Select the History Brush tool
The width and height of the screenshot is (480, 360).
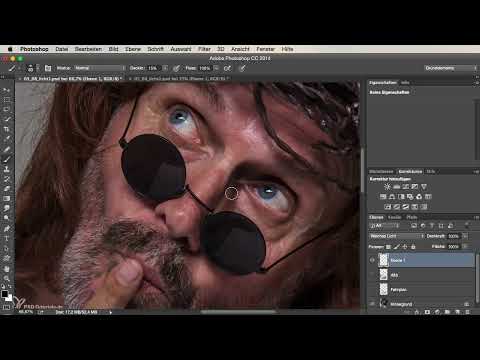click(7, 179)
